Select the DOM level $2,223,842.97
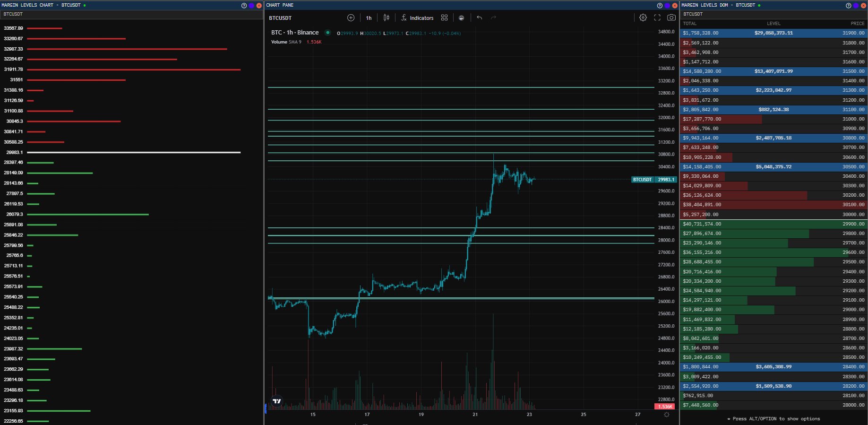868x425 pixels. coord(773,90)
